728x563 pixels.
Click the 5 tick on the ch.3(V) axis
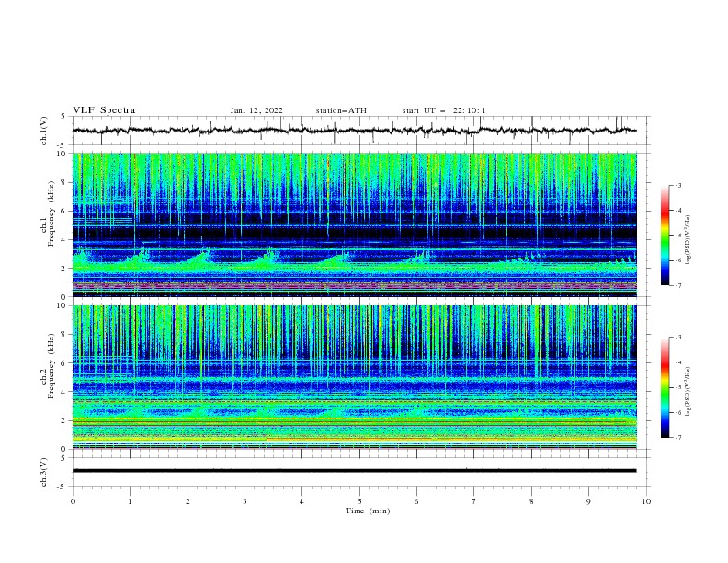(63, 457)
